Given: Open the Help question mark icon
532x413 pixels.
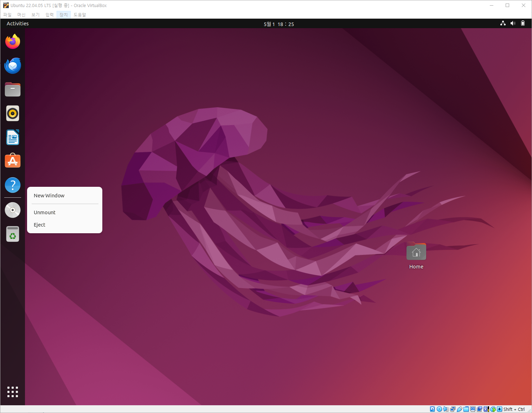Looking at the screenshot, I should click(13, 185).
